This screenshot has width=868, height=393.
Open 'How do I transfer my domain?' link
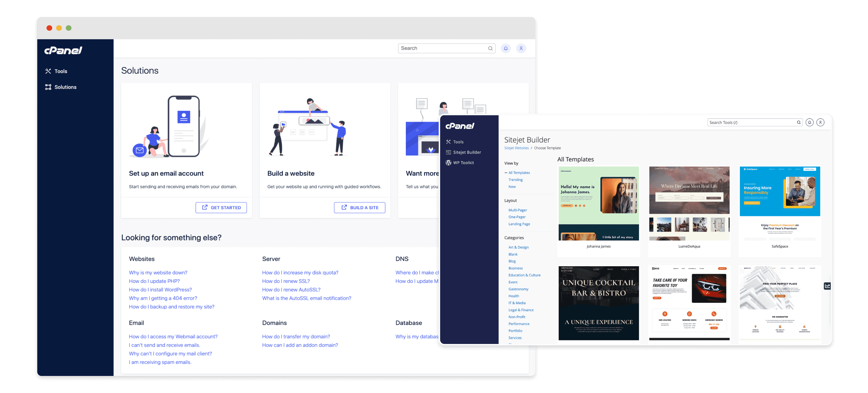pos(296,336)
